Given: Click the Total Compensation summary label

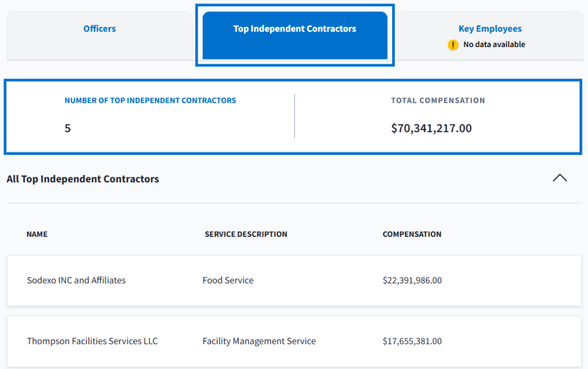Looking at the screenshot, I should coord(438,100).
